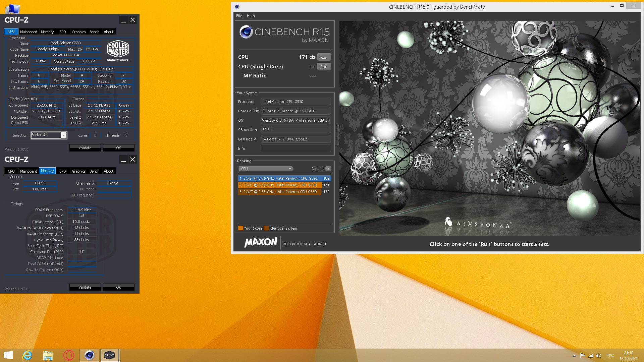
Task: Launch Internet Explorer from the taskbar
Action: pos(27,355)
